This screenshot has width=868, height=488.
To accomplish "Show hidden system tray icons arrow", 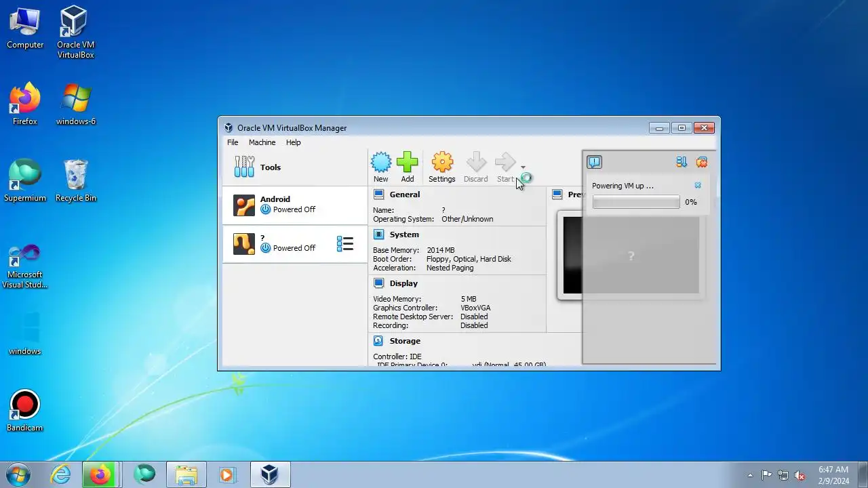I will (750, 475).
